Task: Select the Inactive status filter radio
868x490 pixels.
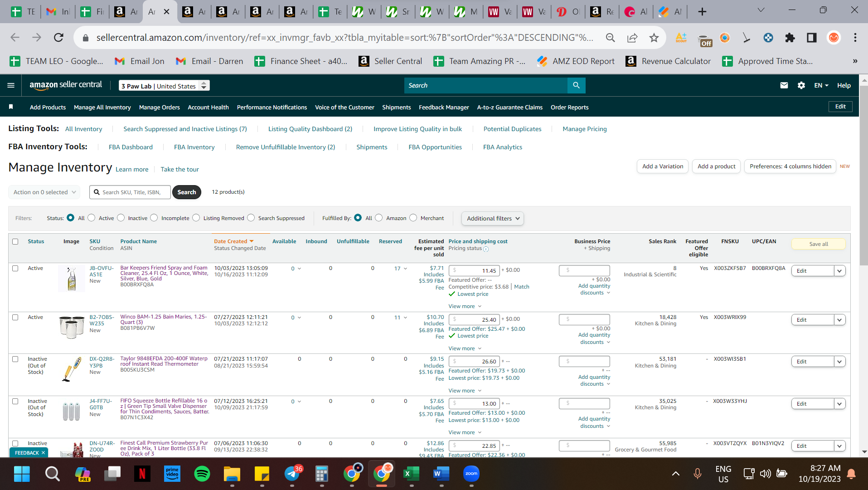Action: 121,218
